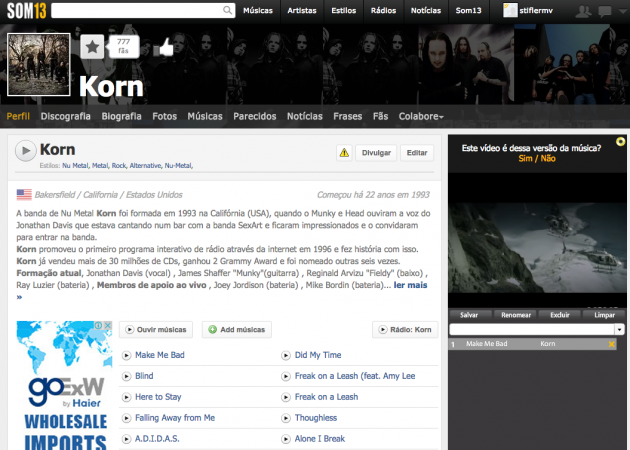Switch to the Parecidos tab
The image size is (630, 450).
point(255,117)
